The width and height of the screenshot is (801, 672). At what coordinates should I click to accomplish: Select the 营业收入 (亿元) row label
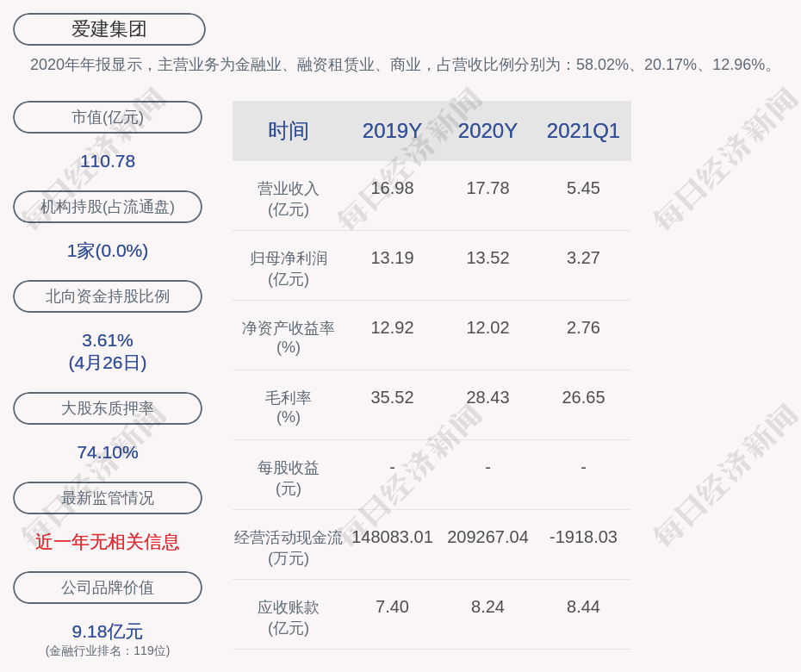[x=289, y=199]
